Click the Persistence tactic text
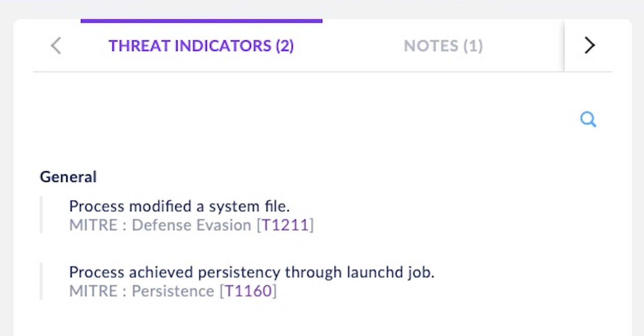The width and height of the screenshot is (644, 336). tap(173, 291)
